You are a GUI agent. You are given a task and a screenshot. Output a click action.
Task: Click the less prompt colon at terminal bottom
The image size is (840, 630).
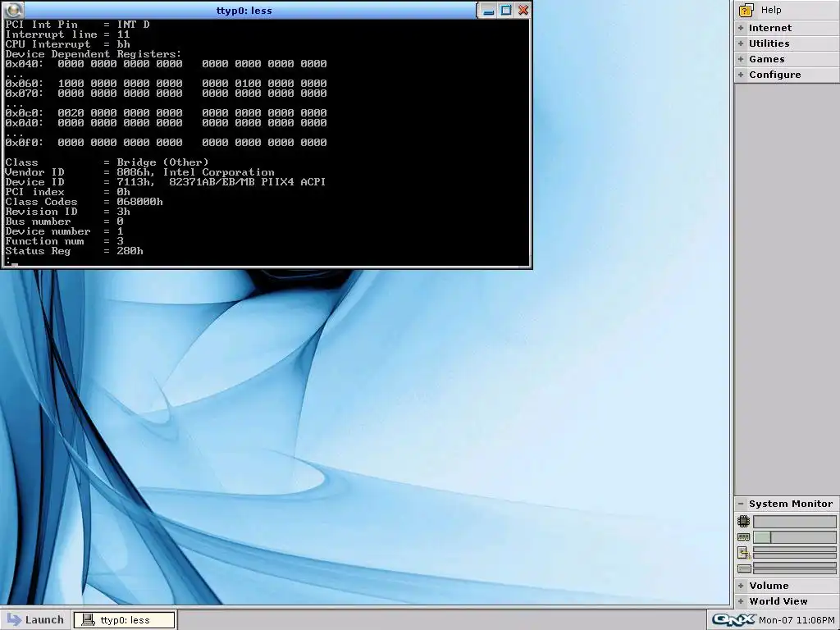[x=7, y=261]
